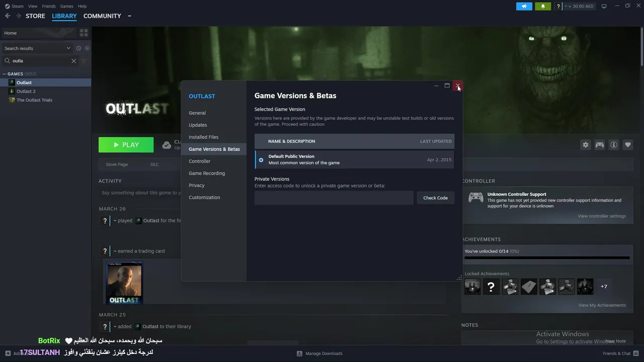Click the Check Code button
This screenshot has width=644, height=362.
[x=435, y=198]
